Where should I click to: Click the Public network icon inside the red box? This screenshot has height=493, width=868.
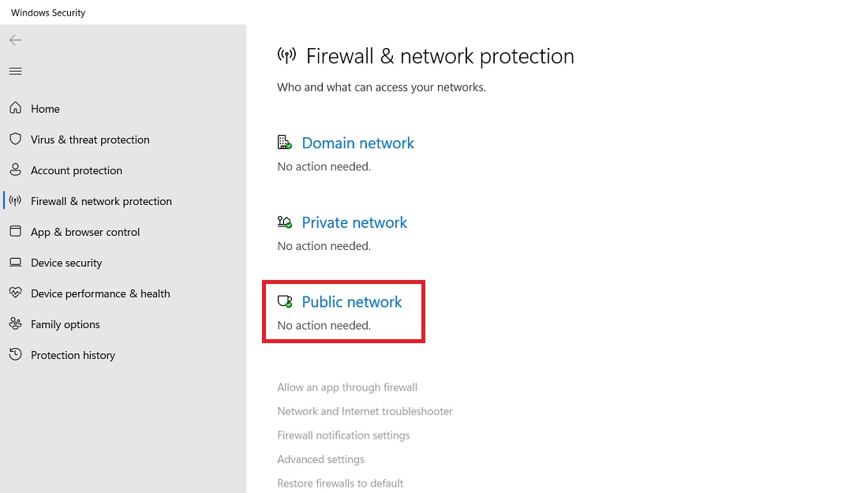[x=285, y=301]
